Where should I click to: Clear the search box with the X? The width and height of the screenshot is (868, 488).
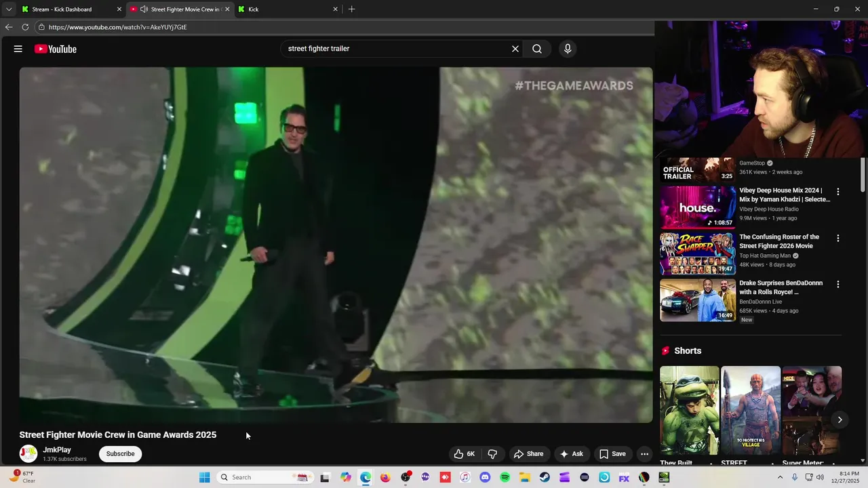coord(515,49)
